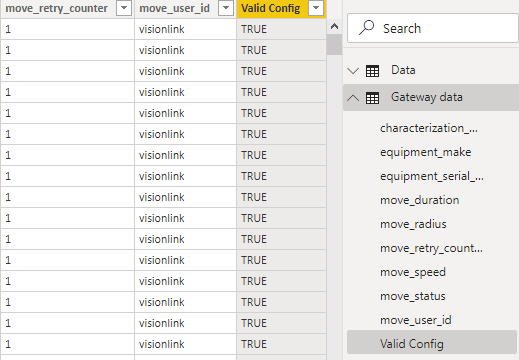Image resolution: width=519 pixels, height=360 pixels.
Task: Select the move_duration field
Action: click(420, 200)
